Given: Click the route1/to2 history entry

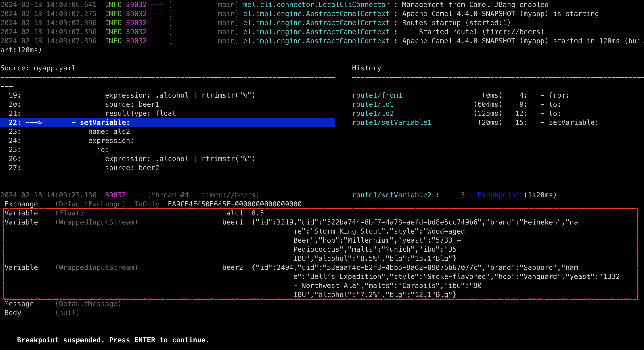Looking at the screenshot, I should [x=373, y=113].
